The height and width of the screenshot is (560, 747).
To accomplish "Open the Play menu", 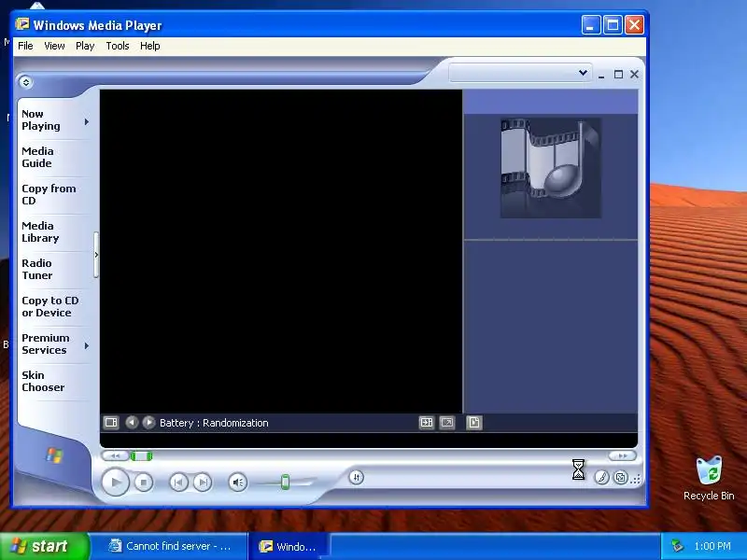I will click(x=85, y=46).
